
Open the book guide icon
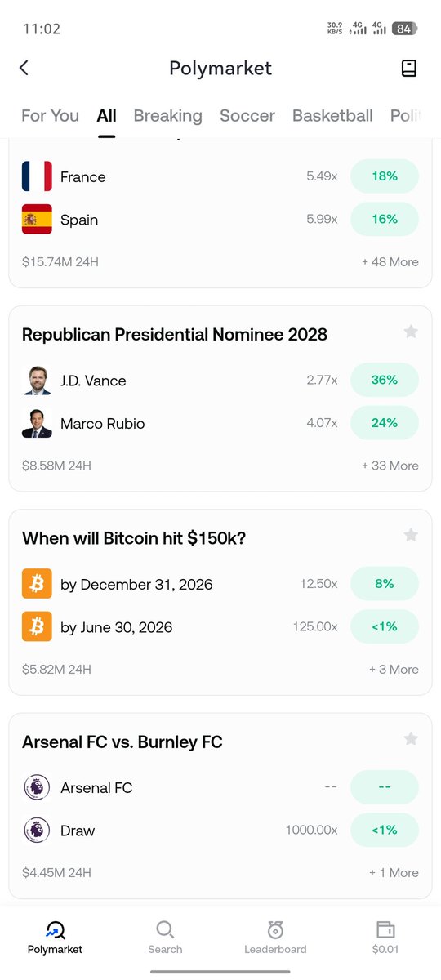pyautogui.click(x=409, y=69)
